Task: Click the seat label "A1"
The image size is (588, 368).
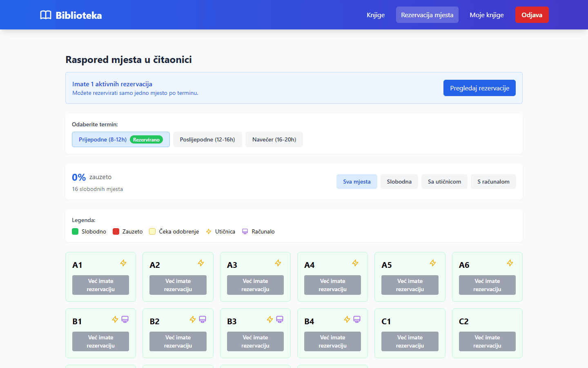Action: [x=77, y=265]
